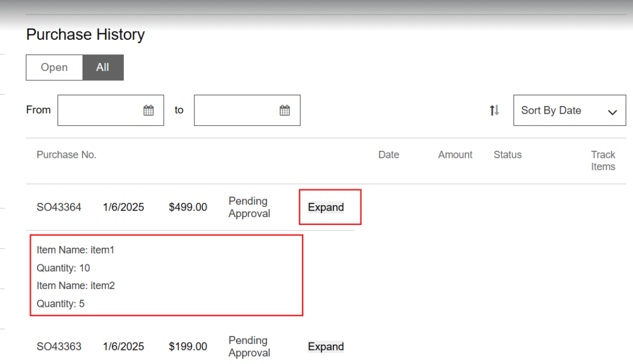Open the 'to' date calendar picker icon

(x=285, y=110)
